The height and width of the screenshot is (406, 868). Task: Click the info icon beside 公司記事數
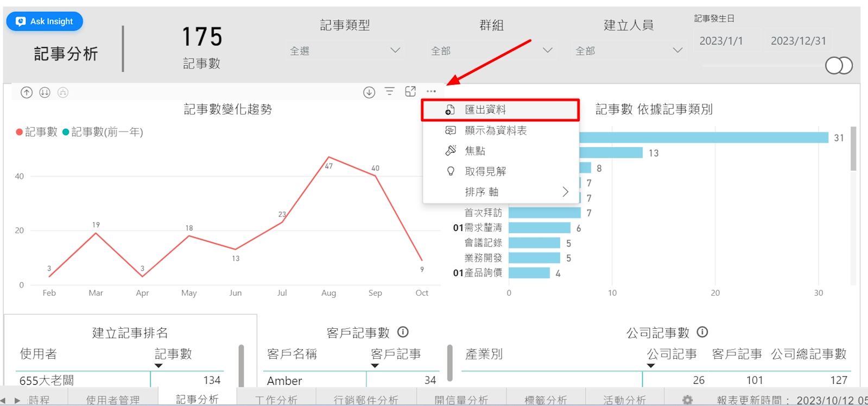point(702,332)
